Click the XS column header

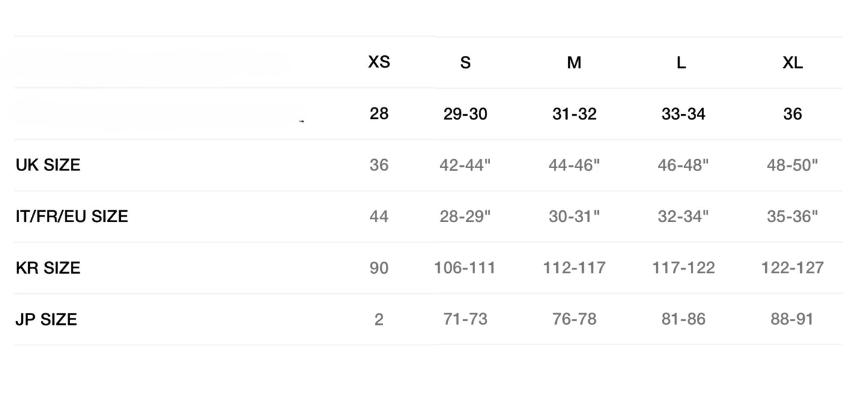pos(378,62)
